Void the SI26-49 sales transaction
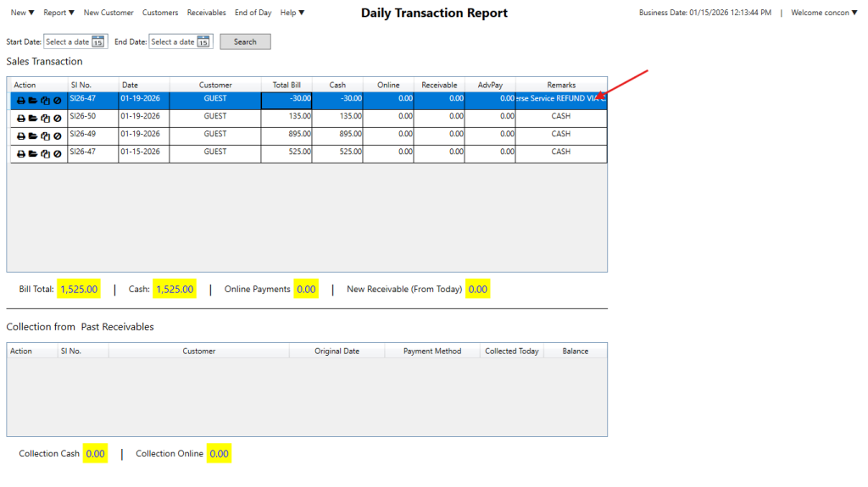Image resolution: width=868 pixels, height=487 pixels. (57, 136)
